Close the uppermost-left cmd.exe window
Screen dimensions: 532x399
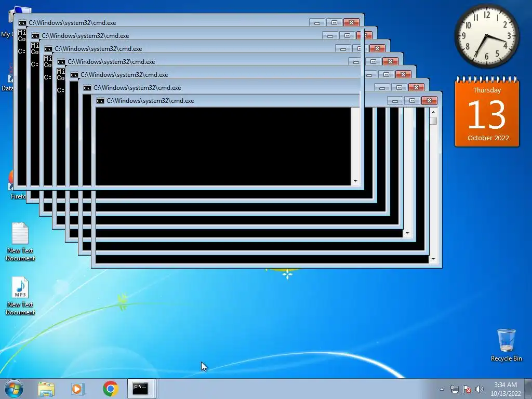click(x=351, y=22)
